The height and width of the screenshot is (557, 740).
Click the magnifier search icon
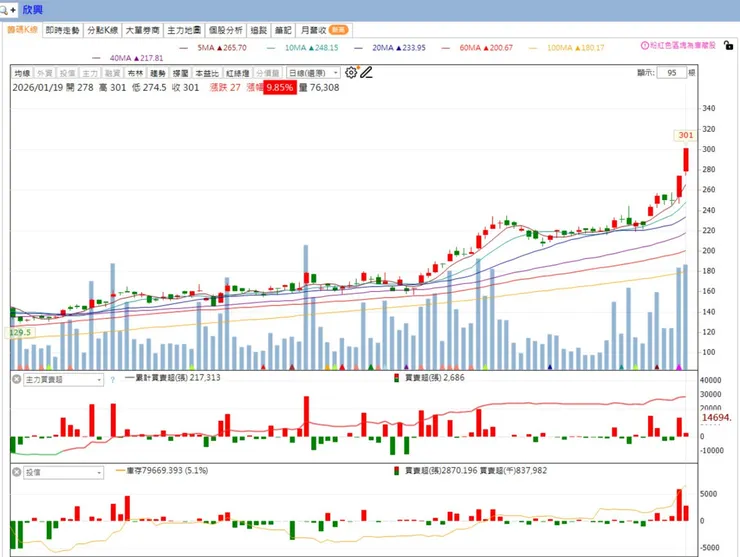(3, 10)
